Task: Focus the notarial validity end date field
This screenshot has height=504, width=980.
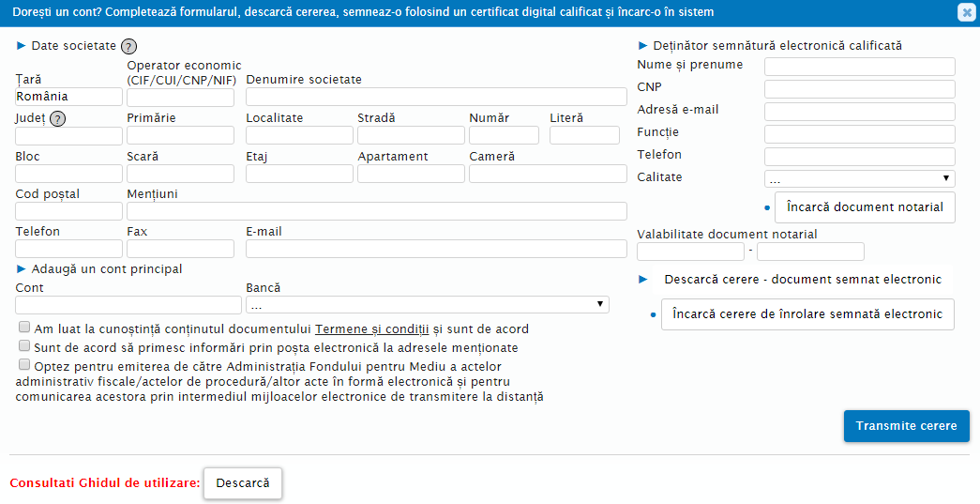Action: coord(810,252)
